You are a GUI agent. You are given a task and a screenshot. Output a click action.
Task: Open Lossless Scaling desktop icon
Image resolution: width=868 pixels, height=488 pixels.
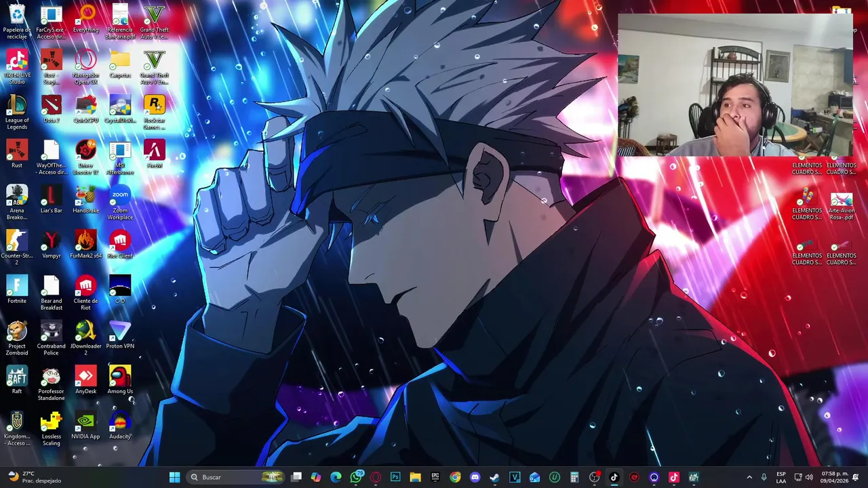[x=51, y=428]
